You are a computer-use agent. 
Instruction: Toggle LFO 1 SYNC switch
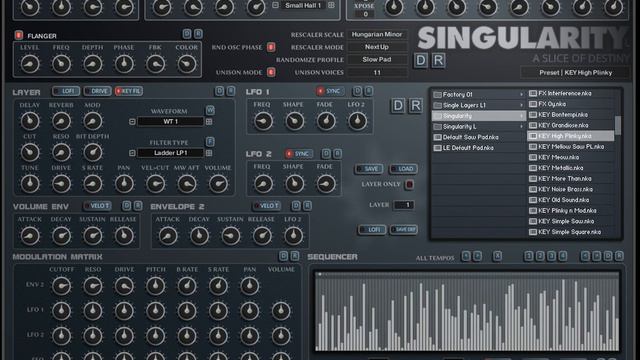click(x=330, y=91)
